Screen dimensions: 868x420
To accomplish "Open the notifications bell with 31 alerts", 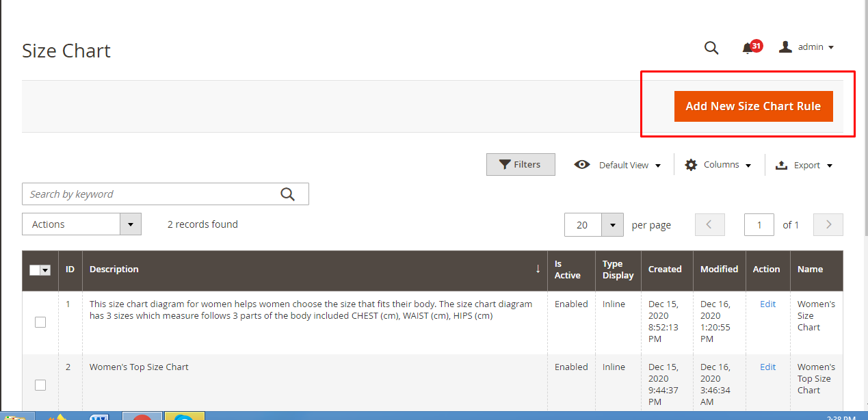I will click(x=748, y=48).
